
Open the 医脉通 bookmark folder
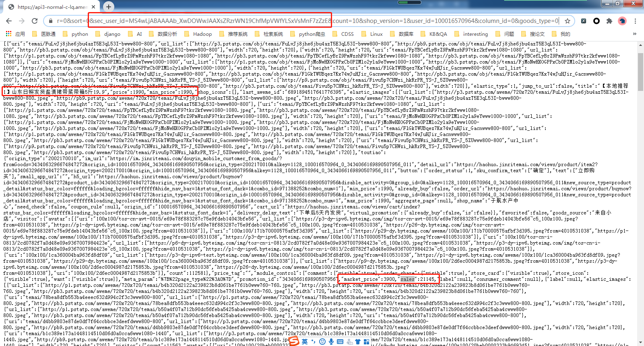[43, 34]
